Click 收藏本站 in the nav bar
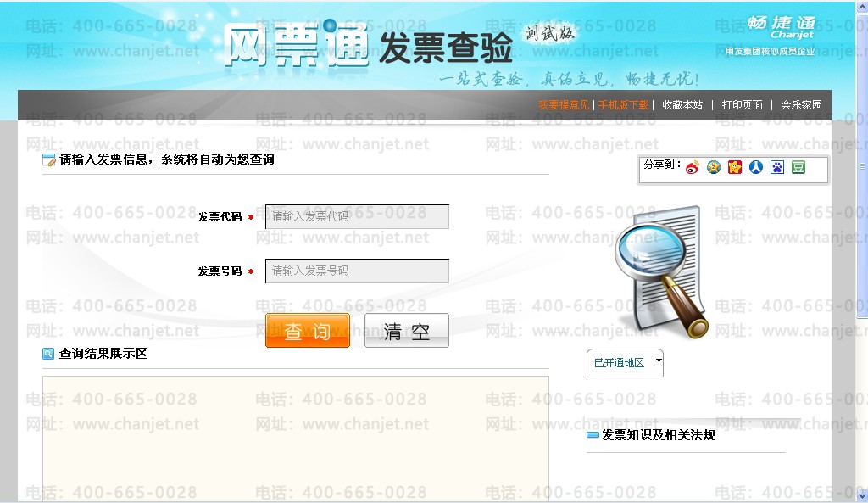 (x=682, y=104)
